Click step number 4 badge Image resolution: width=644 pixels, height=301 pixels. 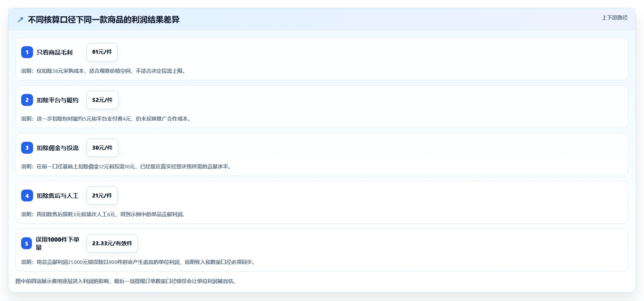27,195
